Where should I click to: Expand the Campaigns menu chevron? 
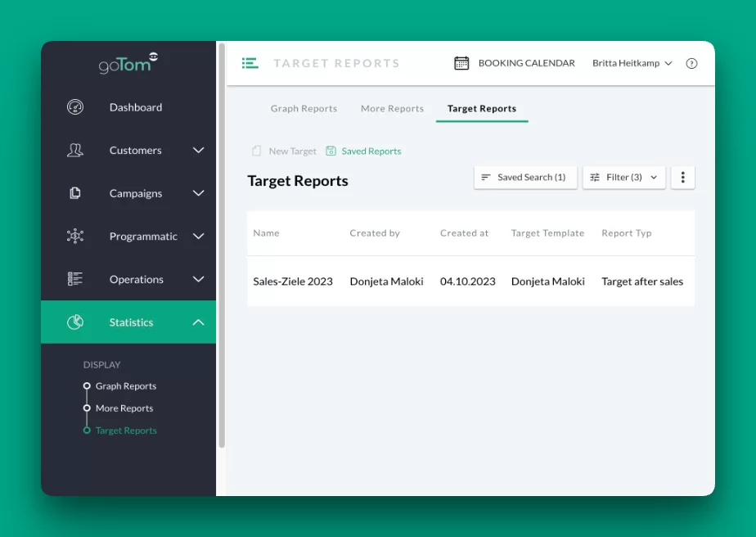click(x=198, y=193)
